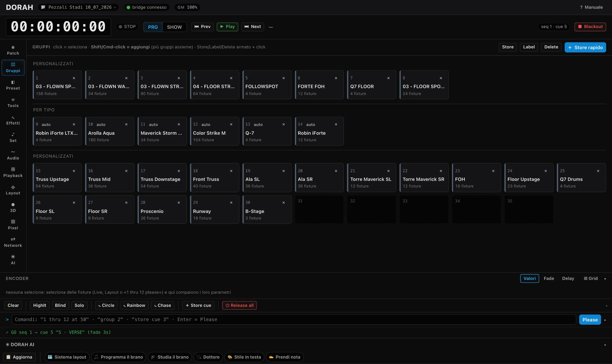612x364 pixels.
Task: Open the arrow next to Please button
Action: coord(605,320)
